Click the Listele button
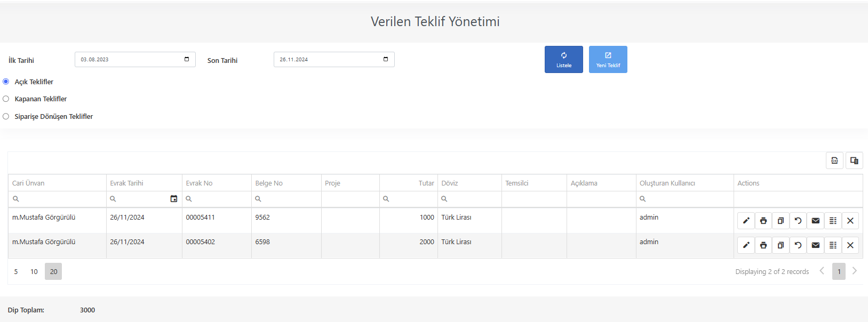Screen dimensions: 868x322 point(564,60)
